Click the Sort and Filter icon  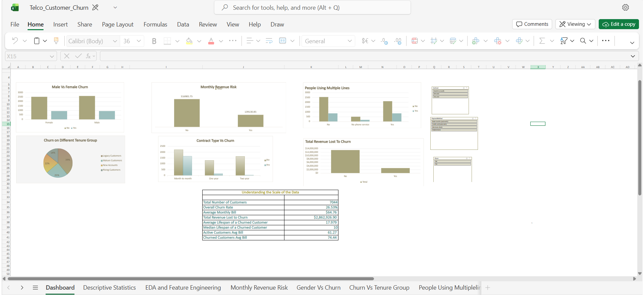click(x=563, y=41)
